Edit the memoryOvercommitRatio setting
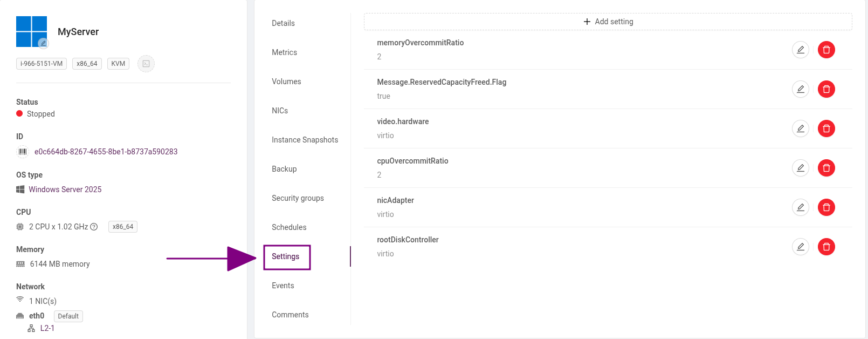 point(801,50)
